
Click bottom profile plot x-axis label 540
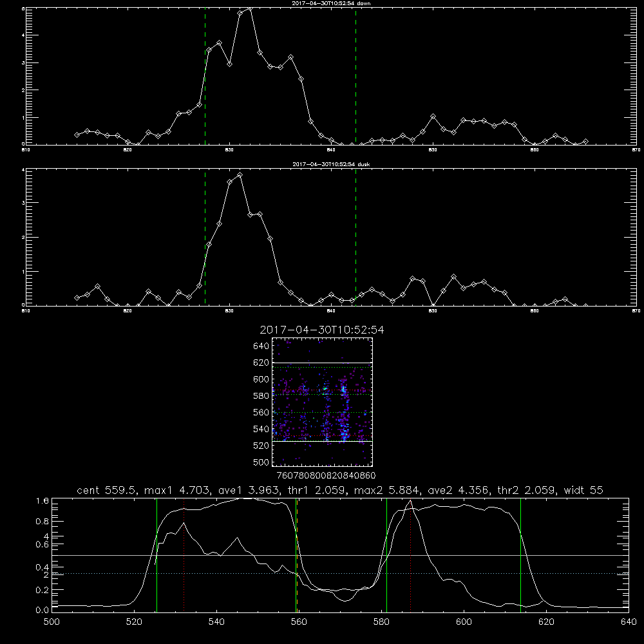tap(216, 622)
